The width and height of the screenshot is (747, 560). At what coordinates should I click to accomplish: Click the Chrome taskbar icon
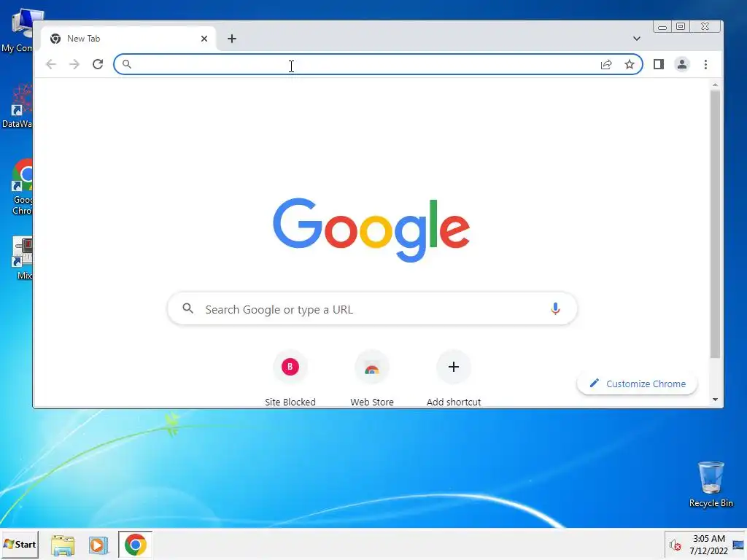[135, 545]
